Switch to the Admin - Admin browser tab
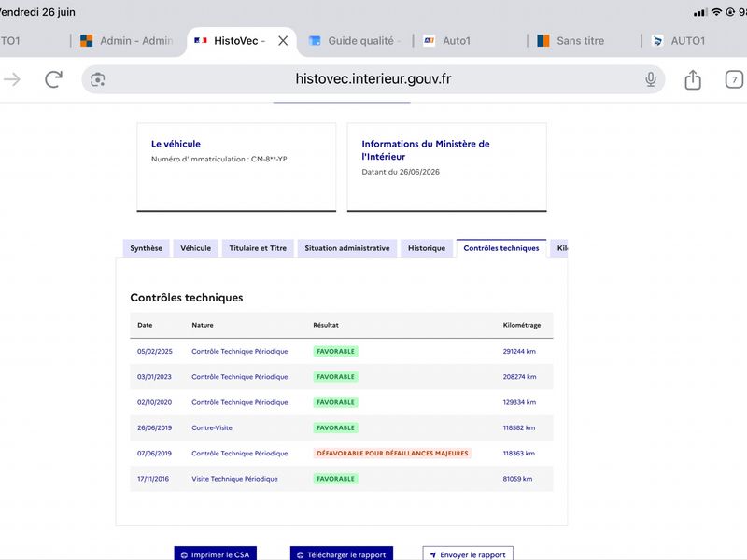This screenshot has height=560, width=747. coord(126,41)
